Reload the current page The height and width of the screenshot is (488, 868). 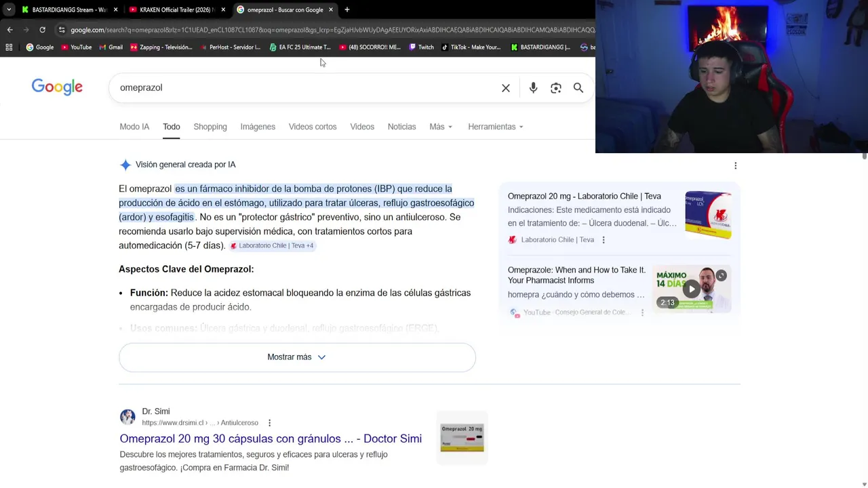(42, 30)
